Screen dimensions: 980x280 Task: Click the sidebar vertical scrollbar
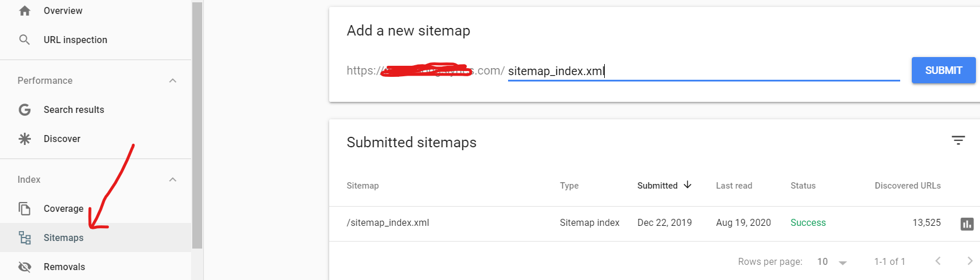point(197,125)
